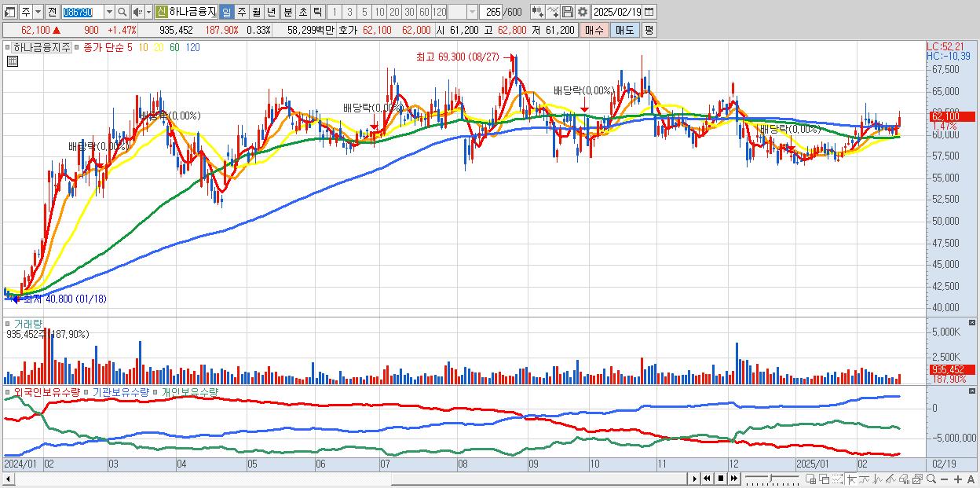Click the date field showing 2025/02/19
The height and width of the screenshot is (488, 980).
(617, 12)
